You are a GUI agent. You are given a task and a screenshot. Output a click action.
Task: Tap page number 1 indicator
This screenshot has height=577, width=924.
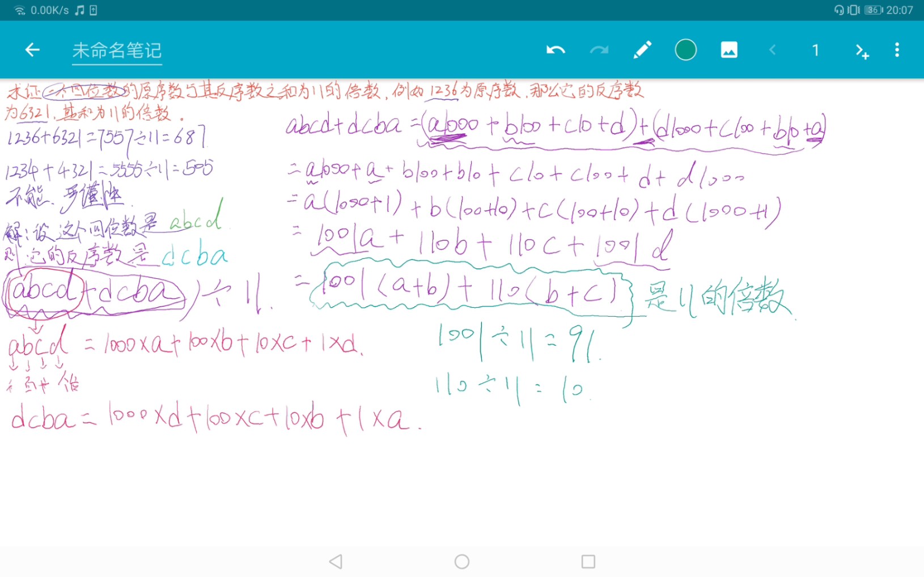[x=815, y=50]
